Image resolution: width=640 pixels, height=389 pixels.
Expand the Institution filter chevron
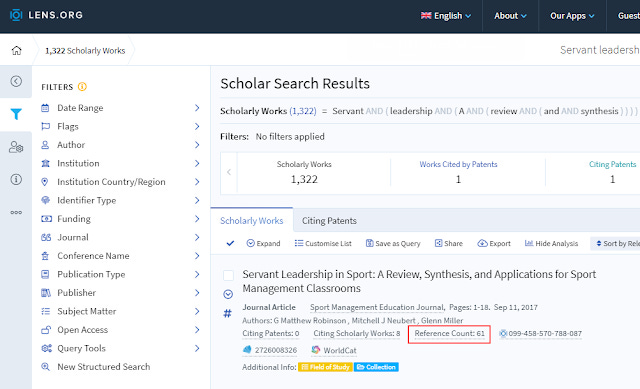[x=197, y=163]
